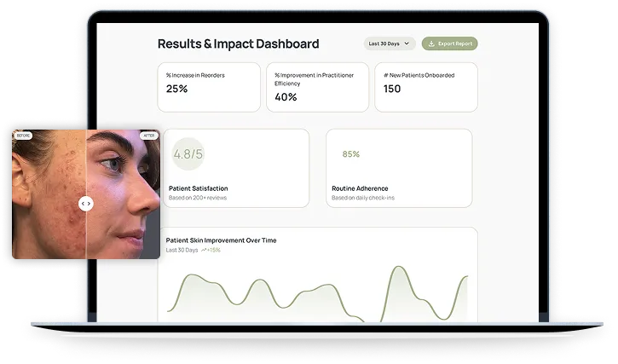This screenshot has height=364, width=618.
Task: Click the 85% adherence indicator
Action: (x=350, y=154)
